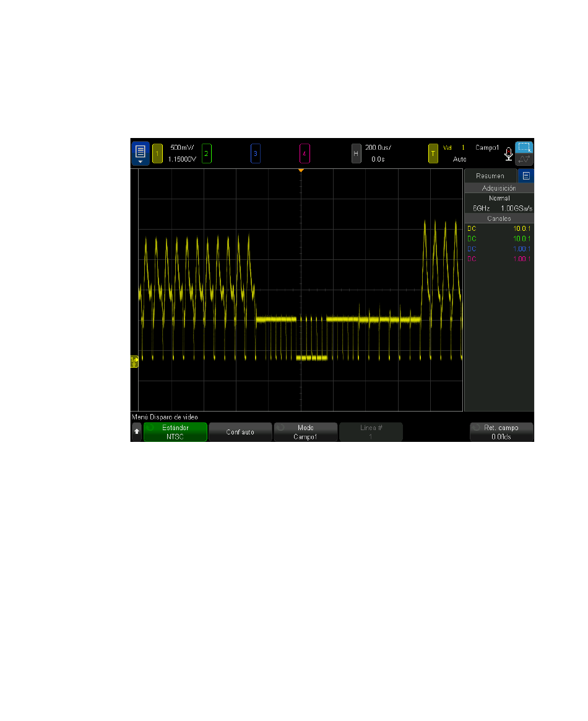Select channel 1 yellow badge
Image resolution: width=588 pixels, height=721 pixels.
[157, 153]
